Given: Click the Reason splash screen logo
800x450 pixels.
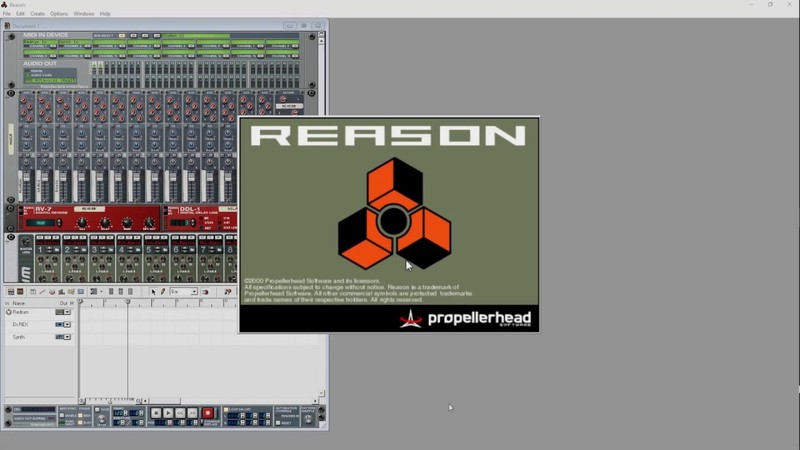Looking at the screenshot, I should click(x=394, y=213).
